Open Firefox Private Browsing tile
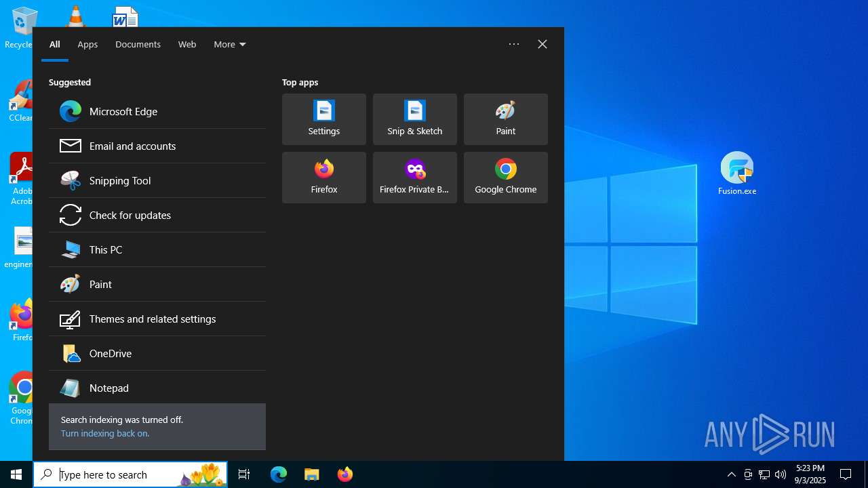This screenshot has width=868, height=488. click(415, 178)
